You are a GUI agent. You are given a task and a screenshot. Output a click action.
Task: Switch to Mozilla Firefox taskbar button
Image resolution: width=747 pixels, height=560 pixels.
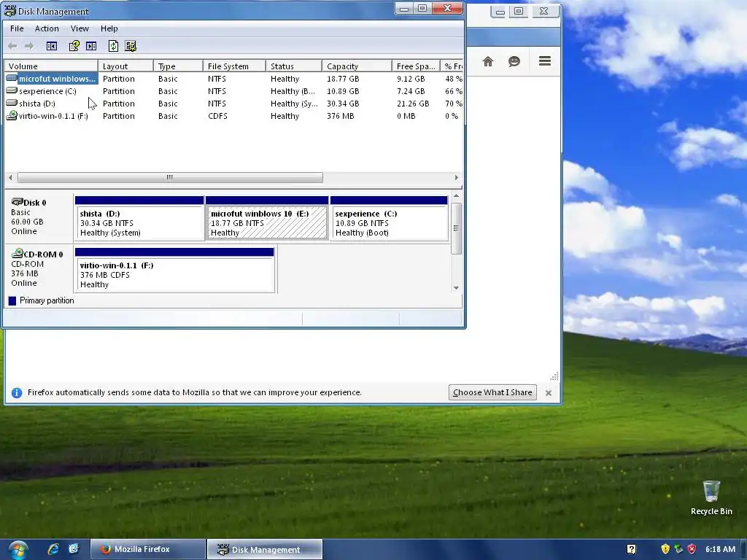tap(147, 549)
